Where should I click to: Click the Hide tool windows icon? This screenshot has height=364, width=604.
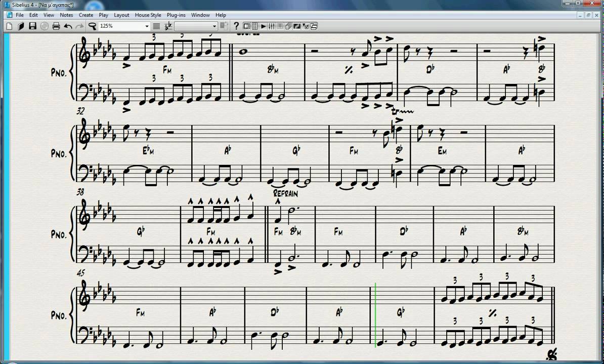(314, 26)
